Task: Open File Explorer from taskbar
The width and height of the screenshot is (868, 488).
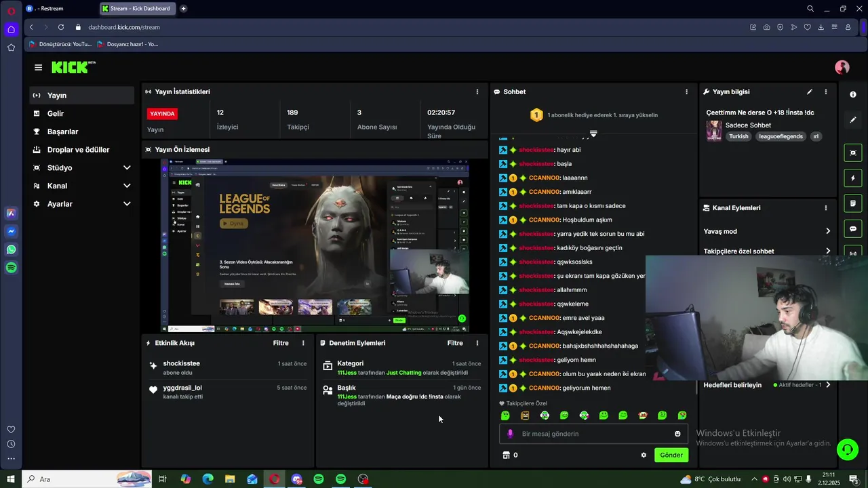Action: pyautogui.click(x=230, y=479)
